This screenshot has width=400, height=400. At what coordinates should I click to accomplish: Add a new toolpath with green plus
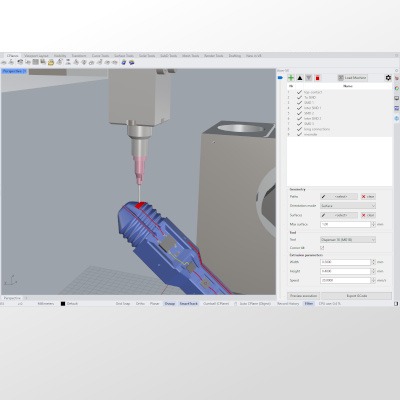click(x=291, y=78)
